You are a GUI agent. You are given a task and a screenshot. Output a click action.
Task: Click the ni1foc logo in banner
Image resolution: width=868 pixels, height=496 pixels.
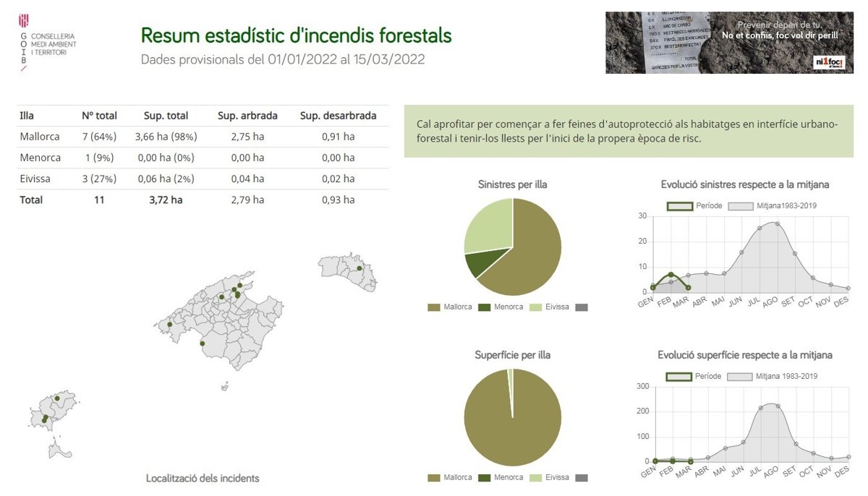829,62
